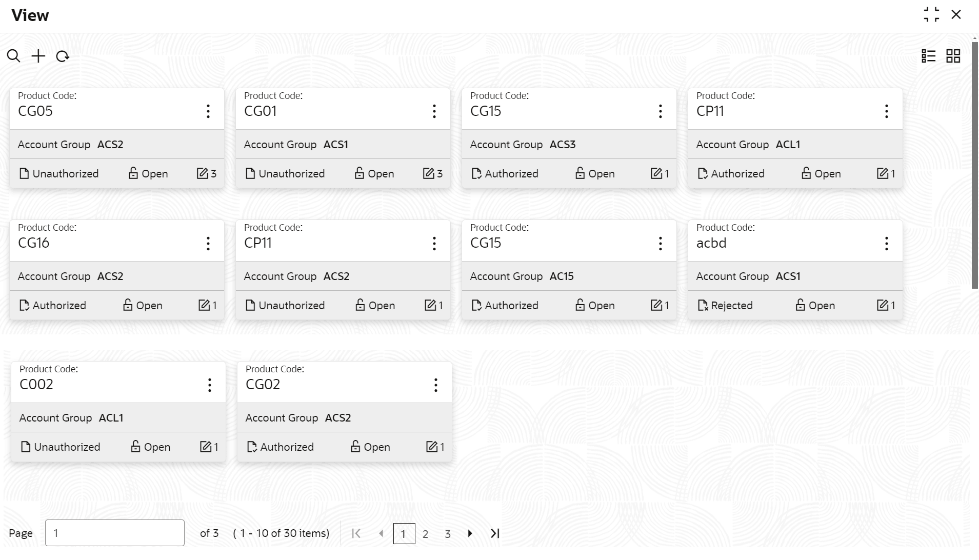Screen dimensions: 979x560
Task: Go to the next page arrow
Action: tap(470, 533)
